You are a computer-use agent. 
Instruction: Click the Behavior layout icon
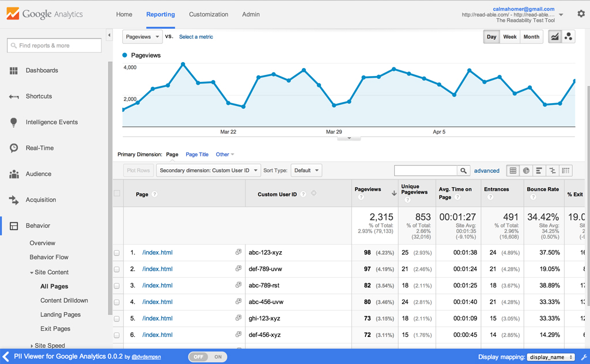point(14,226)
